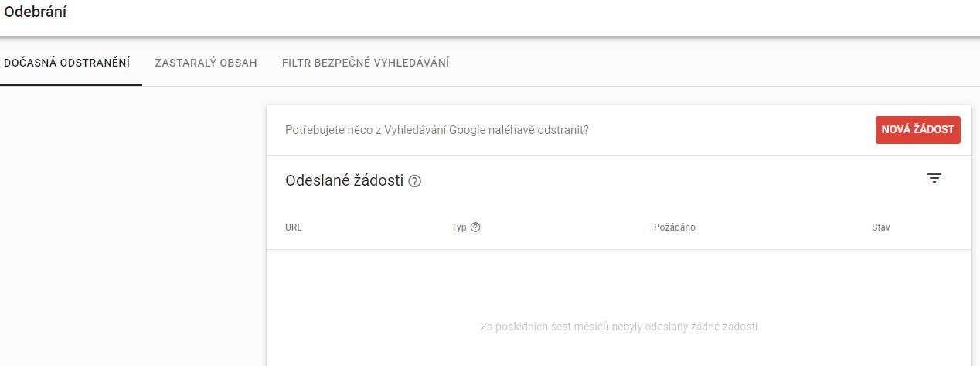Click the word Google in prompt text
This screenshot has width=980, height=366.
click(x=467, y=130)
